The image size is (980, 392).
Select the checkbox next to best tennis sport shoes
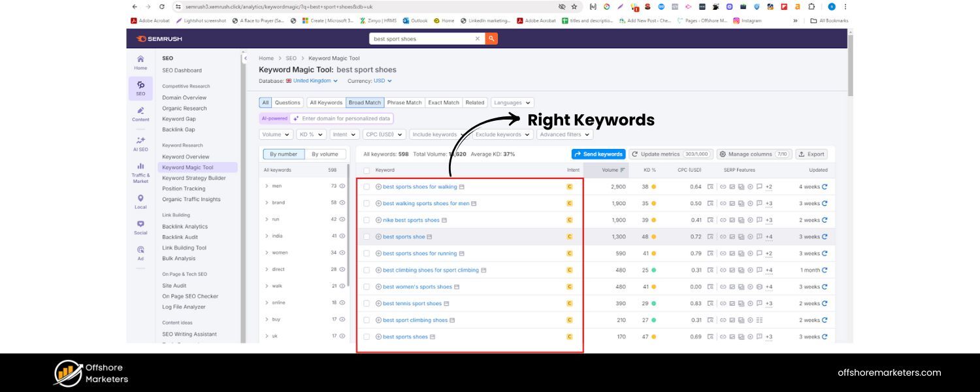tap(367, 303)
